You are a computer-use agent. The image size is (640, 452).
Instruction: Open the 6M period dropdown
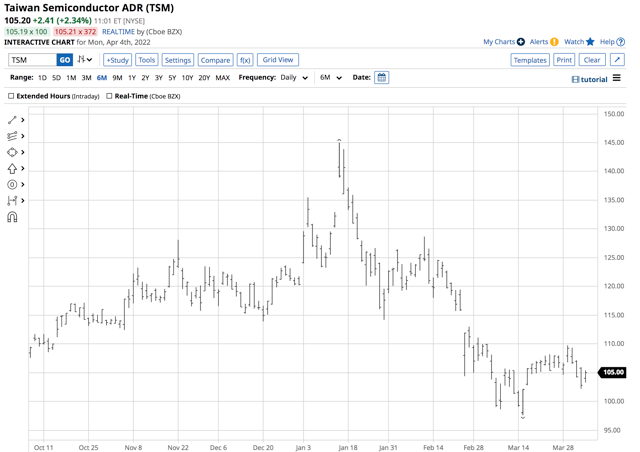coord(331,78)
